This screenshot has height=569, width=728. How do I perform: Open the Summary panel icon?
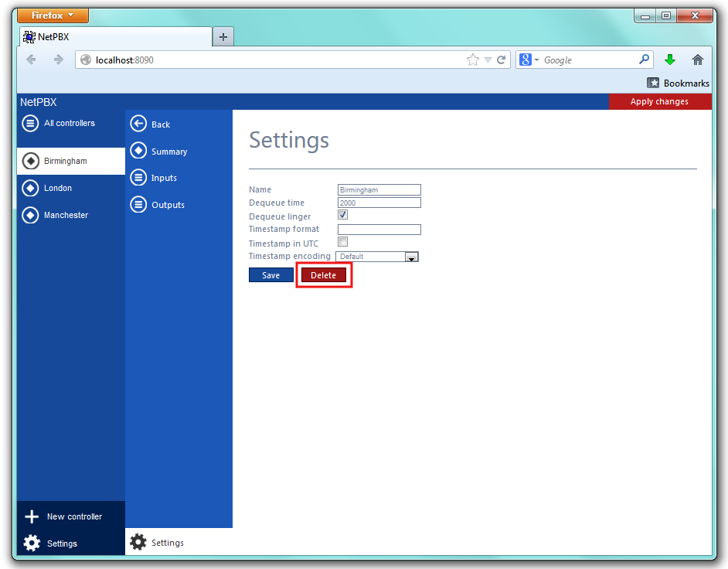click(138, 151)
